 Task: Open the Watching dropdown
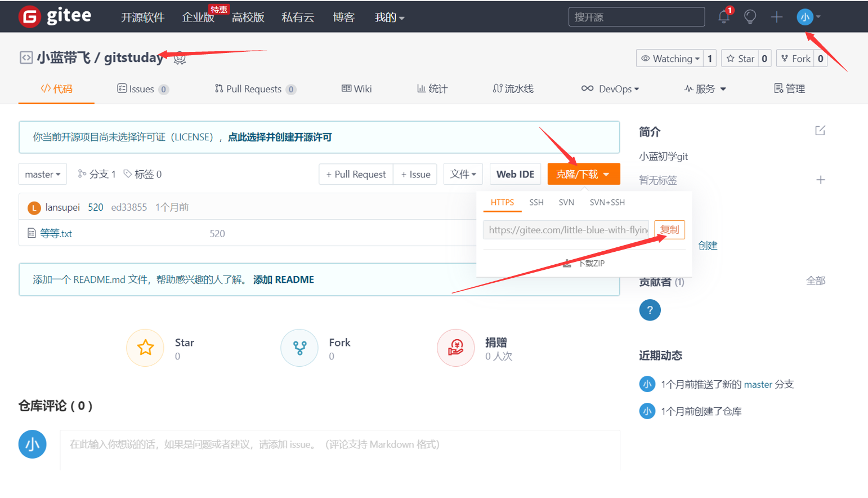[x=670, y=59]
